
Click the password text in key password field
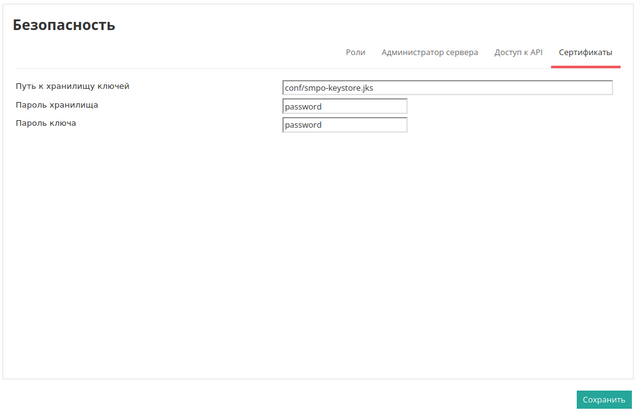(303, 125)
